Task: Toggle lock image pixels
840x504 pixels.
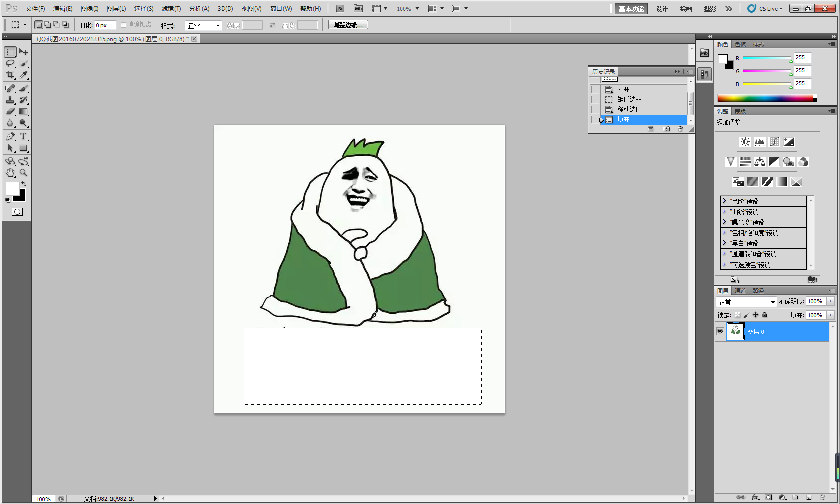Action: click(x=746, y=315)
